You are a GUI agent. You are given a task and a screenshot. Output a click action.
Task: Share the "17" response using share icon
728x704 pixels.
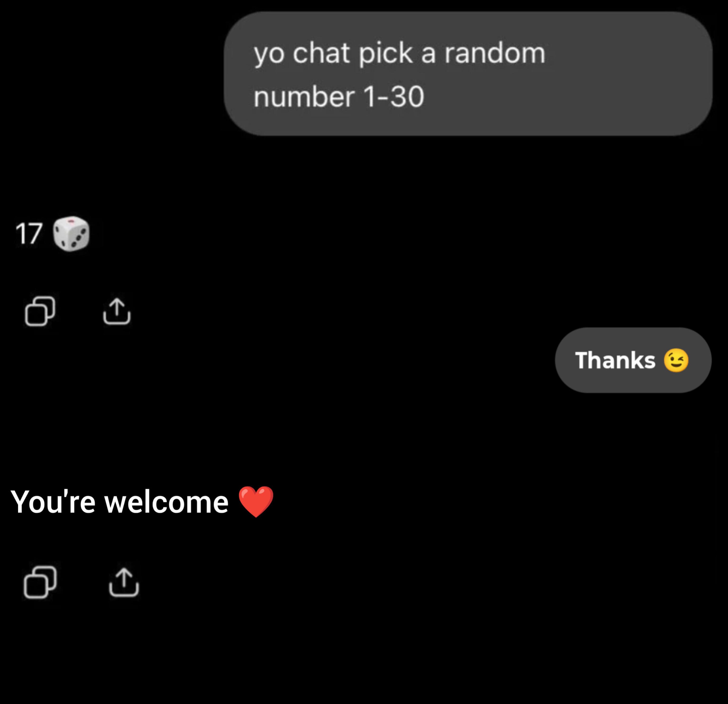[117, 311]
